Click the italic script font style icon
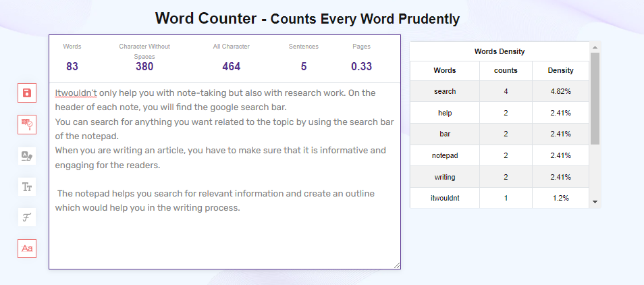This screenshot has width=644, height=285. pos(27,217)
